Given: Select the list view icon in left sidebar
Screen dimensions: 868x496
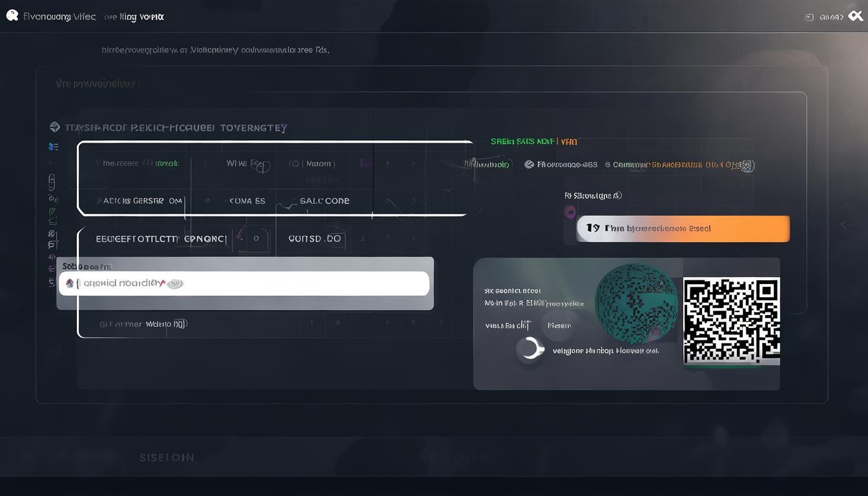Looking at the screenshot, I should pyautogui.click(x=53, y=146).
